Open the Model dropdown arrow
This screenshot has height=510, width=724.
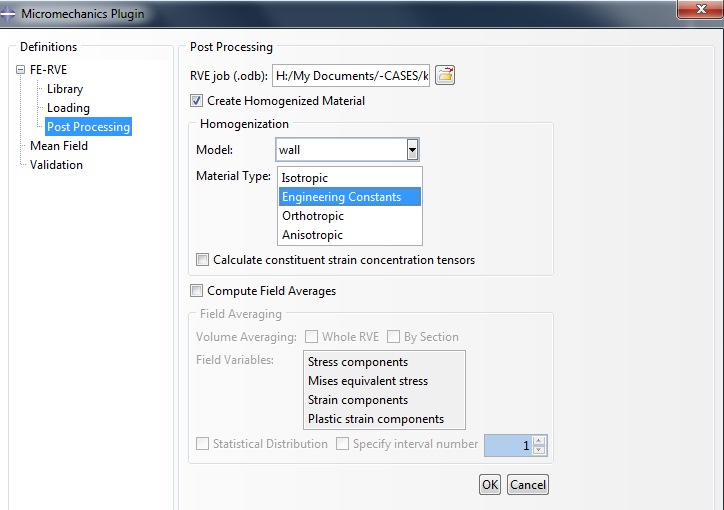[412, 150]
